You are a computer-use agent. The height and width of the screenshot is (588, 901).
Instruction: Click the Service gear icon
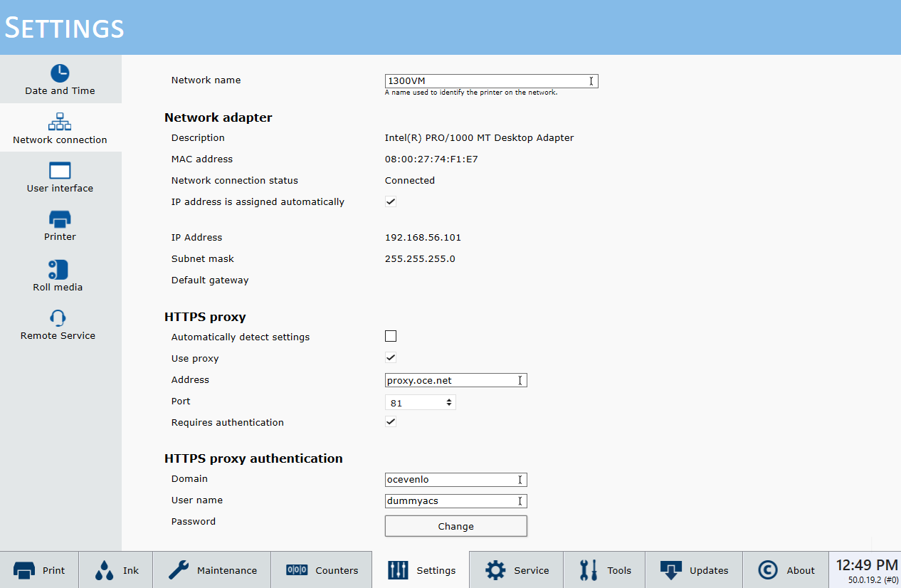point(495,570)
